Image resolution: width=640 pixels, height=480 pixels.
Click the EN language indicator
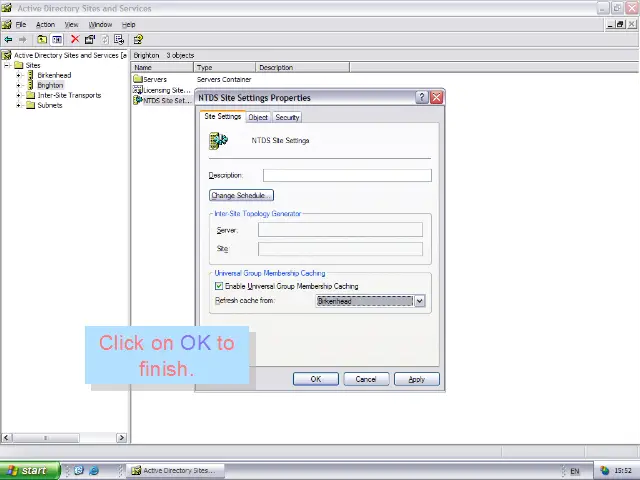575,471
